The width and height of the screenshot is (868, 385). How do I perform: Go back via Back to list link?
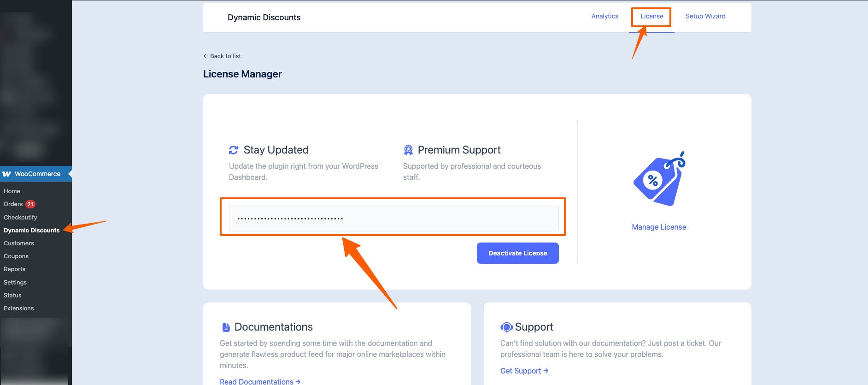[x=222, y=56]
